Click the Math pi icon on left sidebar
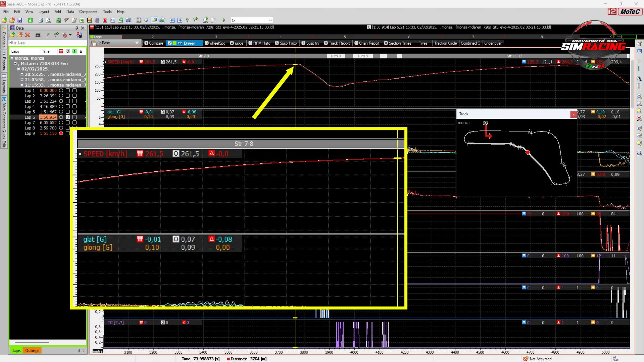Screen dimensions: 644x362 point(4,99)
